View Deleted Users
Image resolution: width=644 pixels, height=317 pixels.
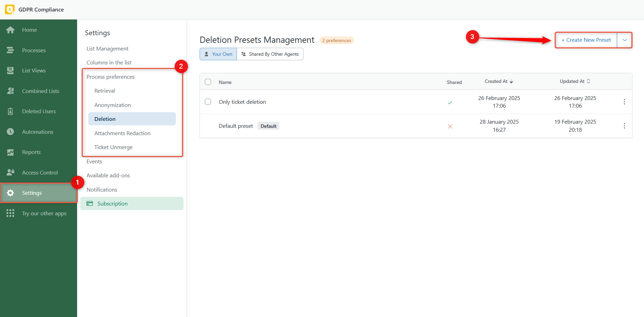point(39,111)
